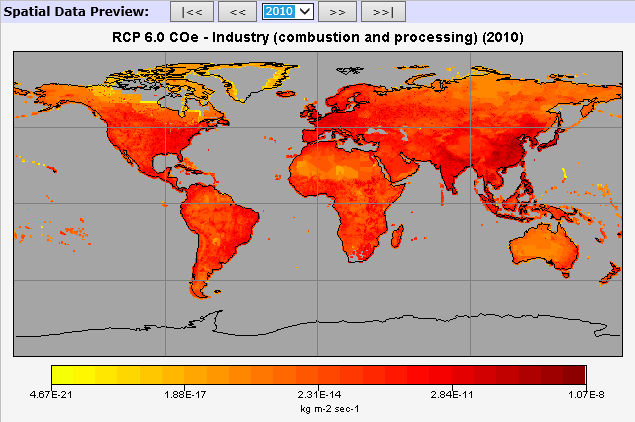The width and height of the screenshot is (635, 422).
Task: Click the yellow end of color bar
Action: (x=60, y=375)
